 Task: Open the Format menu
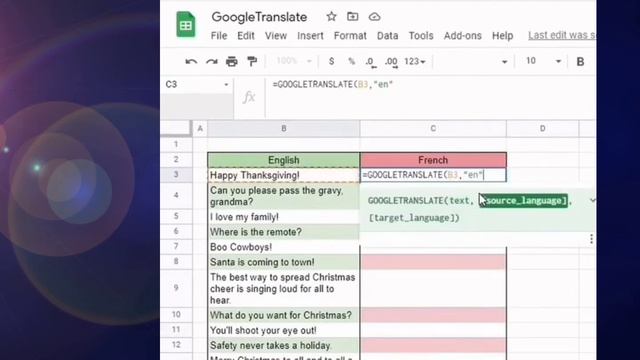350,36
